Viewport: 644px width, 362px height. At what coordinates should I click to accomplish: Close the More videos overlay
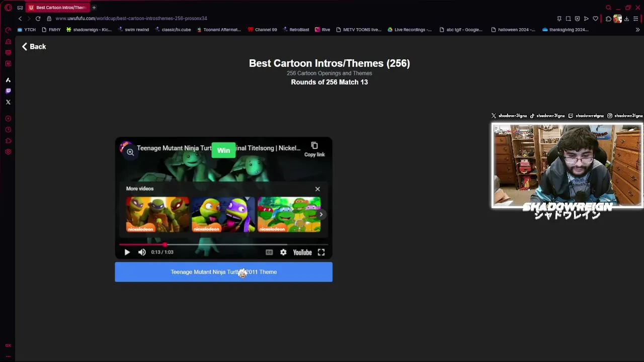pos(317,189)
